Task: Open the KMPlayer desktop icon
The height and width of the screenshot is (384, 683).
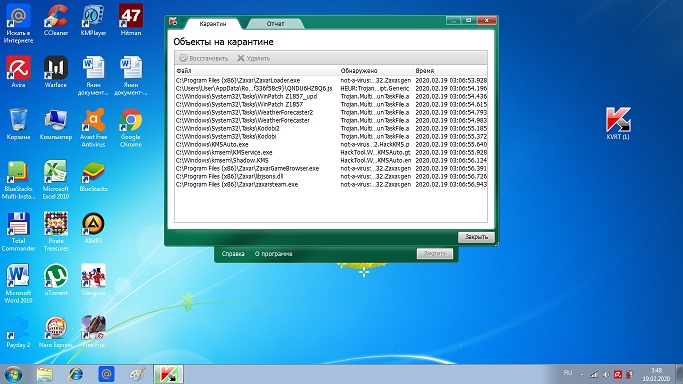Action: click(x=93, y=20)
